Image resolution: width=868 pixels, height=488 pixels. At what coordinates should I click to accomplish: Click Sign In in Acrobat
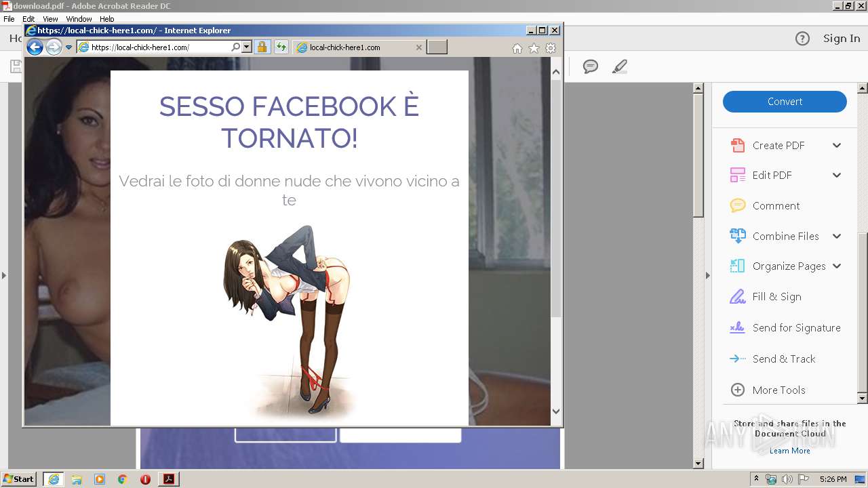point(842,39)
